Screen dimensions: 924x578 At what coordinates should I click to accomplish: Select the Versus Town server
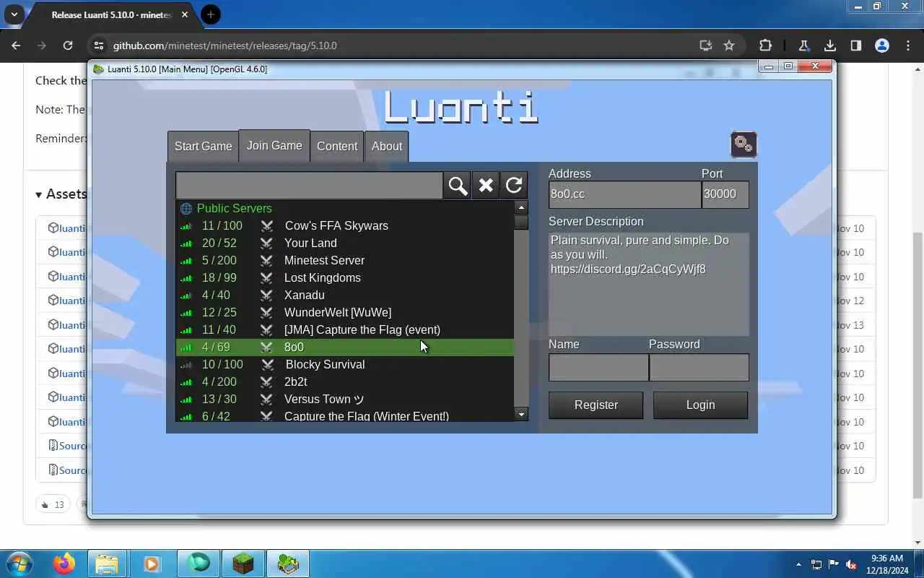(x=345, y=400)
